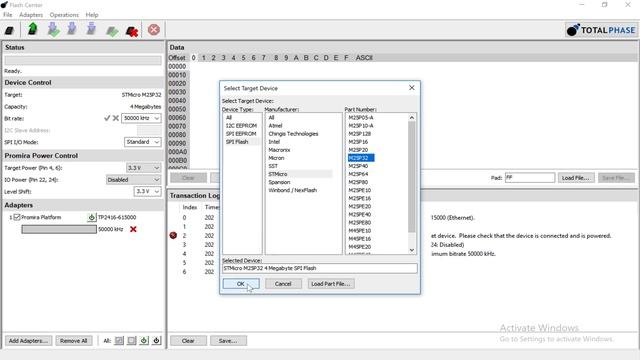The image size is (640, 360).
Task: Click the red error icon in transaction log row 2
Action: 173,236
